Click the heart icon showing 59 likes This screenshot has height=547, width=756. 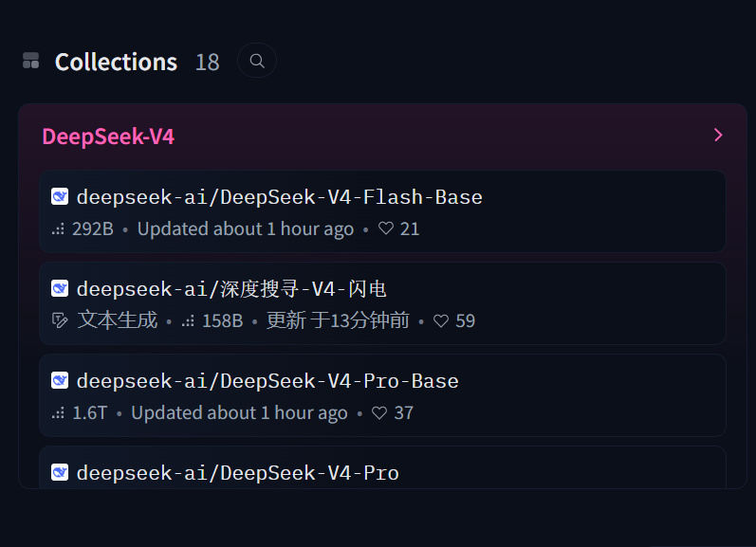441,321
